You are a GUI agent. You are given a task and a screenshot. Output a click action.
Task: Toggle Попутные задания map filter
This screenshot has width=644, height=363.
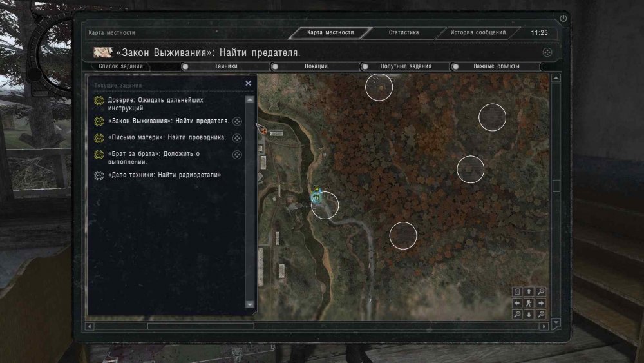(x=405, y=66)
